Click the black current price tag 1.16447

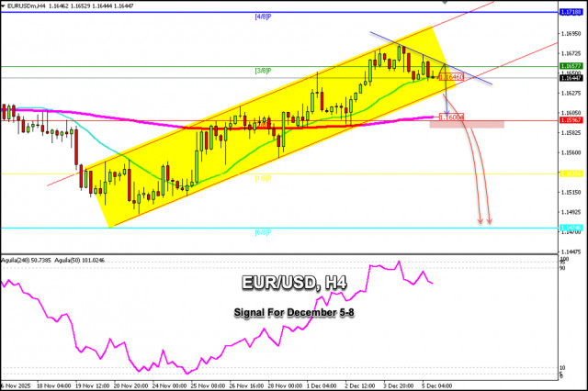pyautogui.click(x=571, y=78)
